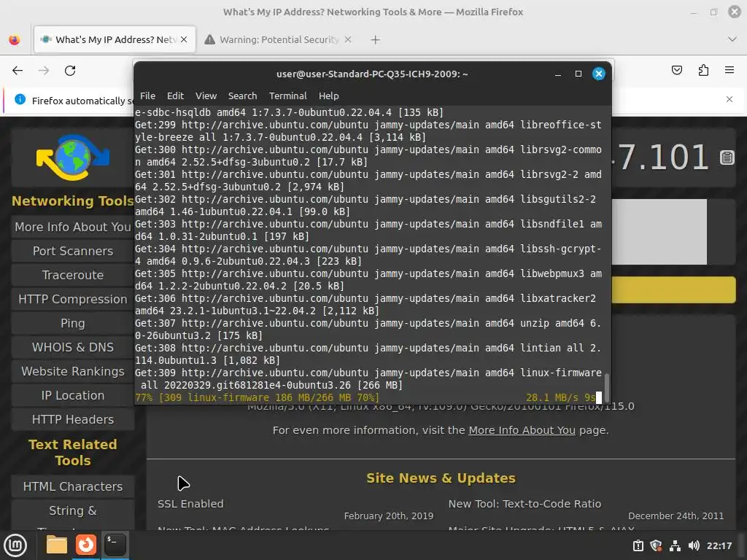The width and height of the screenshot is (747, 560).
Task: Open terminal View menu
Action: (206, 96)
